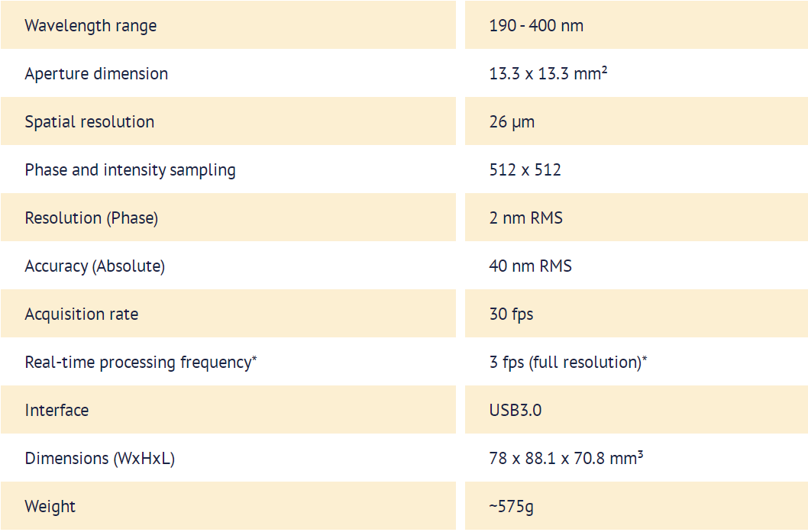Click the "Dimensions (WxHxL)" label
The width and height of the screenshot is (808, 532).
(99, 458)
